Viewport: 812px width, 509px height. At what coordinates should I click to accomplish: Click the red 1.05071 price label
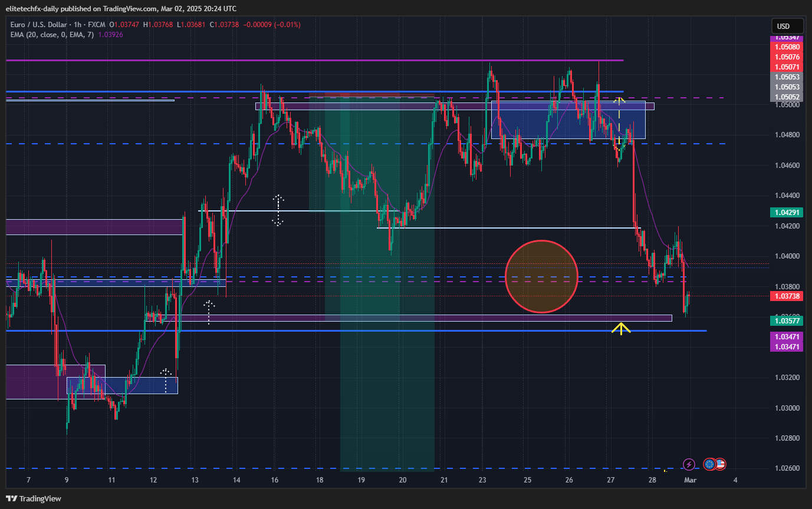coord(787,67)
